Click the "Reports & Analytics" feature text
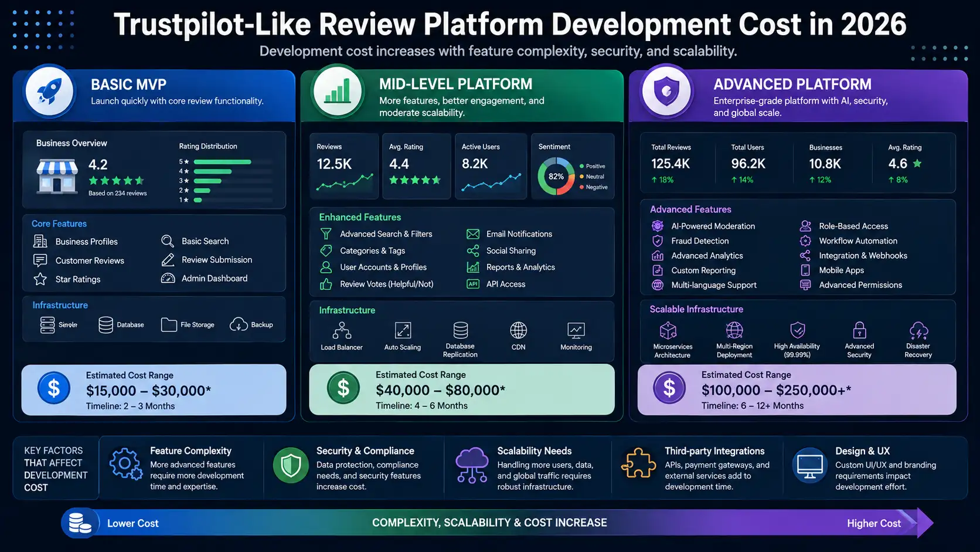 [x=520, y=267]
